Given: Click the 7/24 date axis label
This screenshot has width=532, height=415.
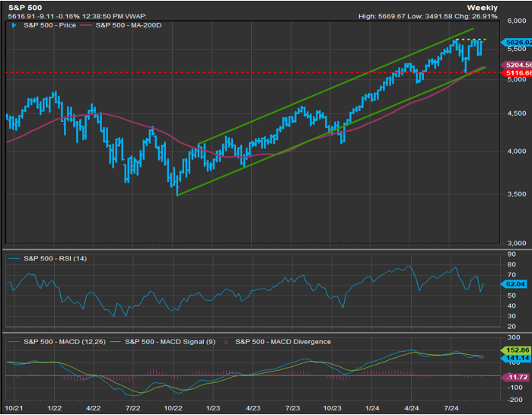Looking at the screenshot, I should [451, 408].
